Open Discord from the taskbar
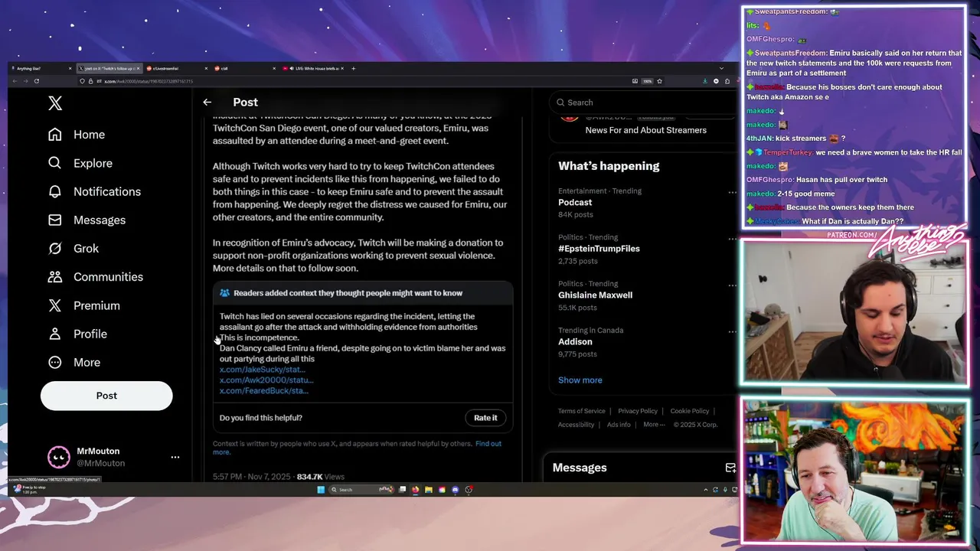Viewport: 980px width, 551px height. point(456,490)
